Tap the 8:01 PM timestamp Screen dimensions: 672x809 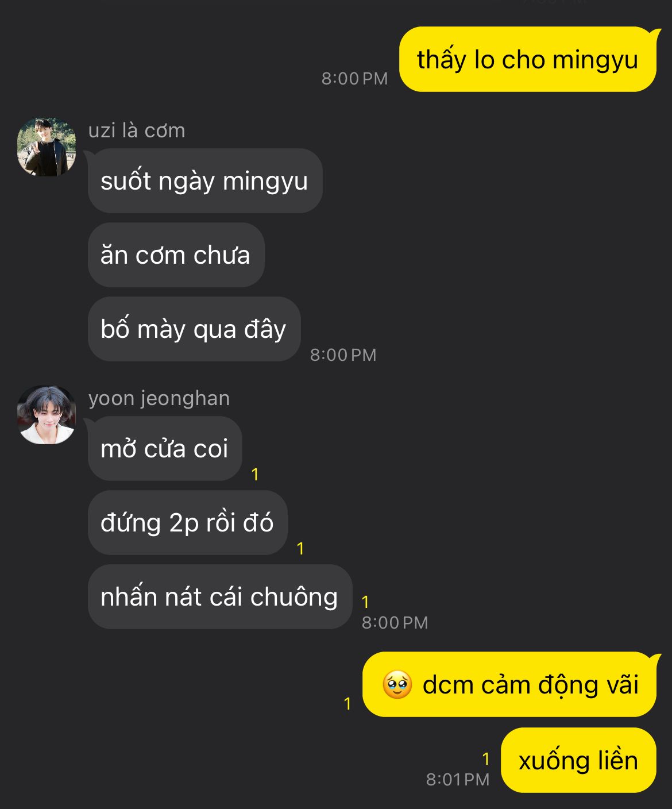tap(458, 780)
